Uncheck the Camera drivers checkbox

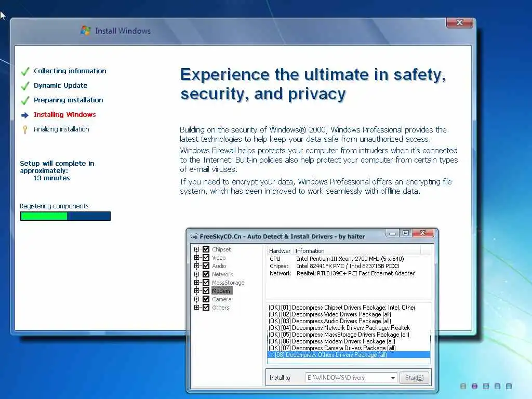pos(206,299)
